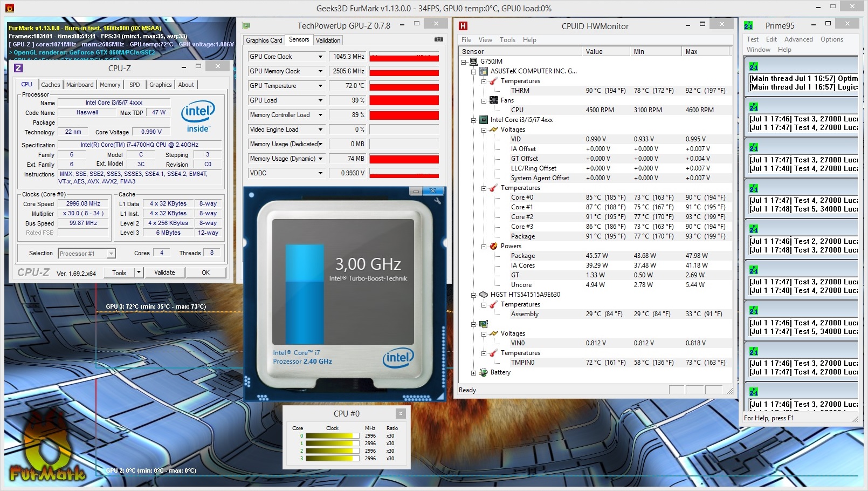This screenshot has height=491, width=868.
Task: Click the Fans icon in HWMonitor tree
Action: pyautogui.click(x=494, y=100)
